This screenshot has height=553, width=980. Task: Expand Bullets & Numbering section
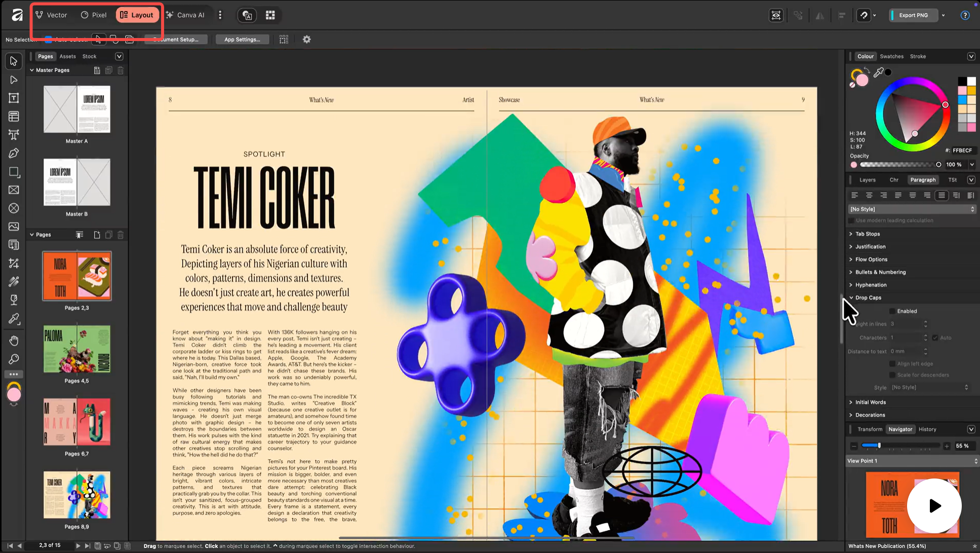pos(880,272)
